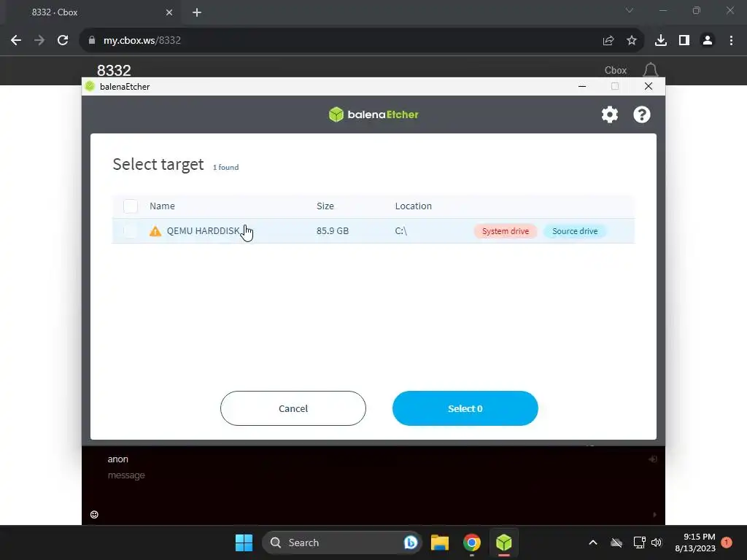Click the Name column header

point(162,206)
